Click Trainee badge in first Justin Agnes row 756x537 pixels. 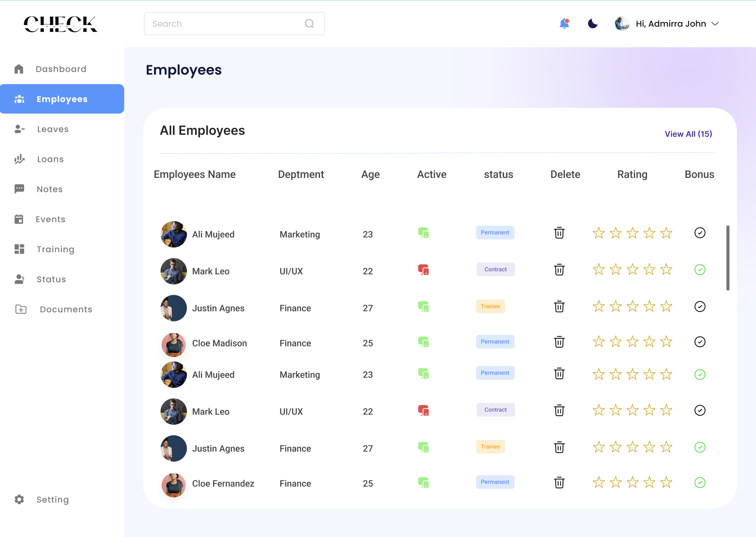[x=490, y=306]
